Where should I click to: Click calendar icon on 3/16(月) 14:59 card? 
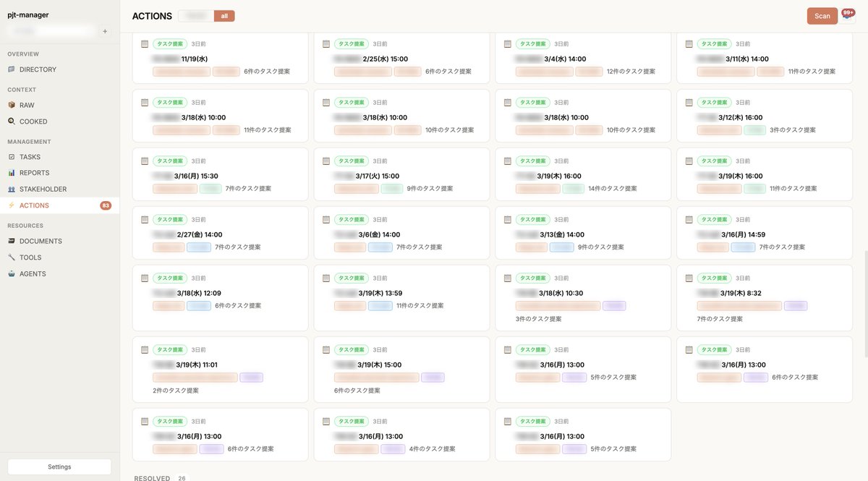(689, 220)
